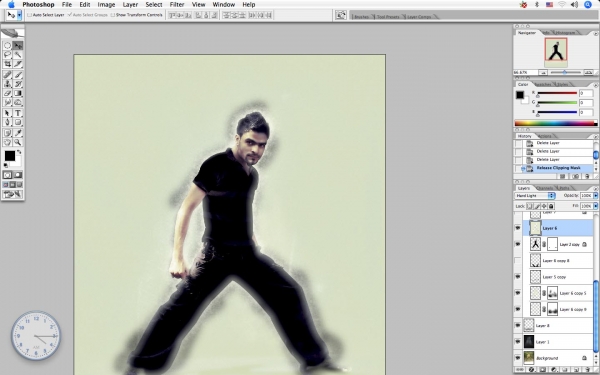
Task: Select the Type tool
Action: tap(18, 113)
